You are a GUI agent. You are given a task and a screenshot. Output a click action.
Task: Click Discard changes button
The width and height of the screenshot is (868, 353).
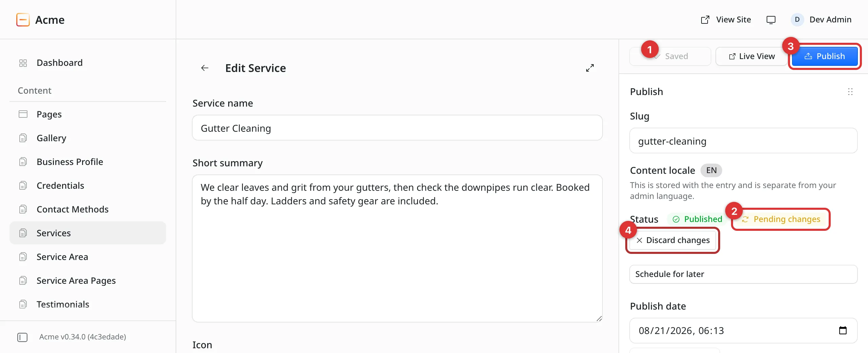point(673,240)
